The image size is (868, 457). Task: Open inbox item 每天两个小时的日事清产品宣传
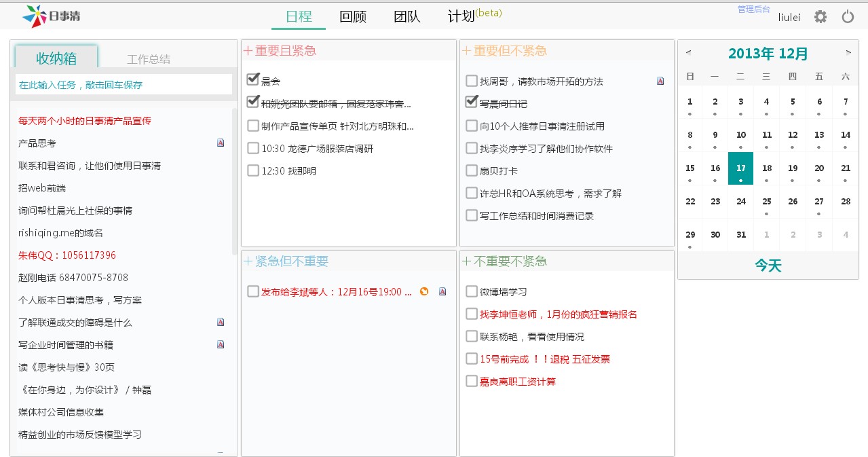point(85,121)
